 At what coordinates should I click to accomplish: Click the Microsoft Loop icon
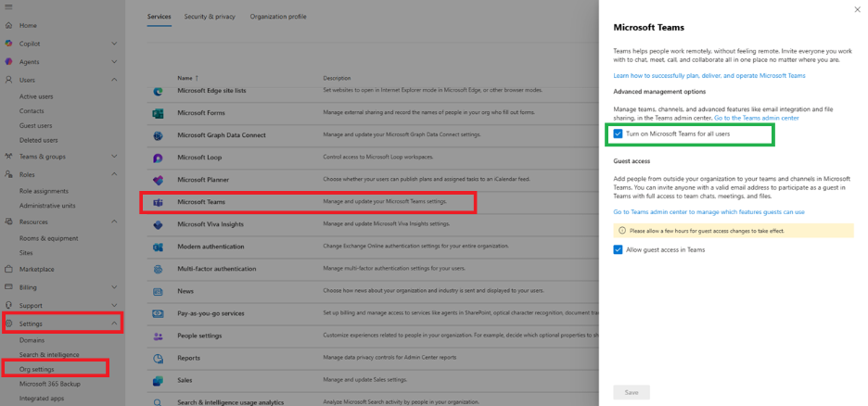coord(158,158)
